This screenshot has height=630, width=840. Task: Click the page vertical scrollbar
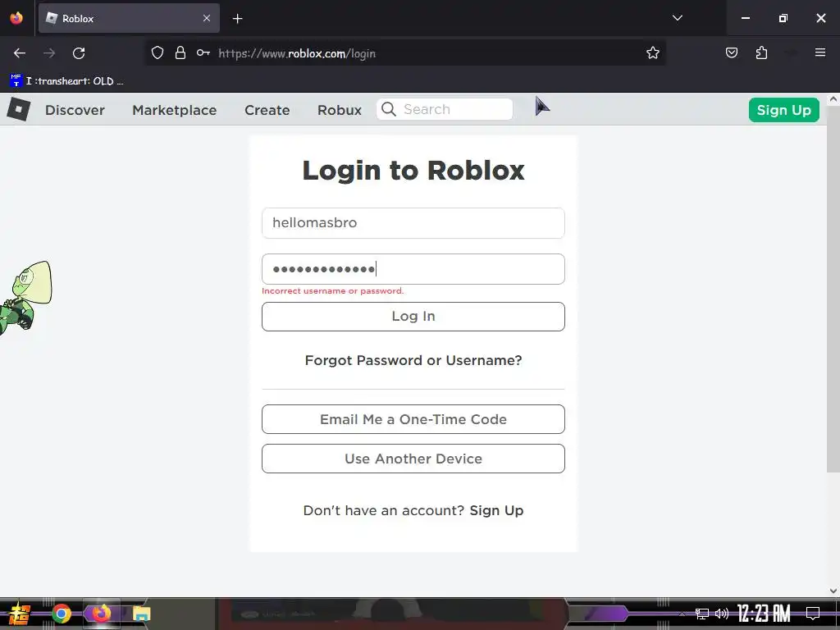click(833, 290)
